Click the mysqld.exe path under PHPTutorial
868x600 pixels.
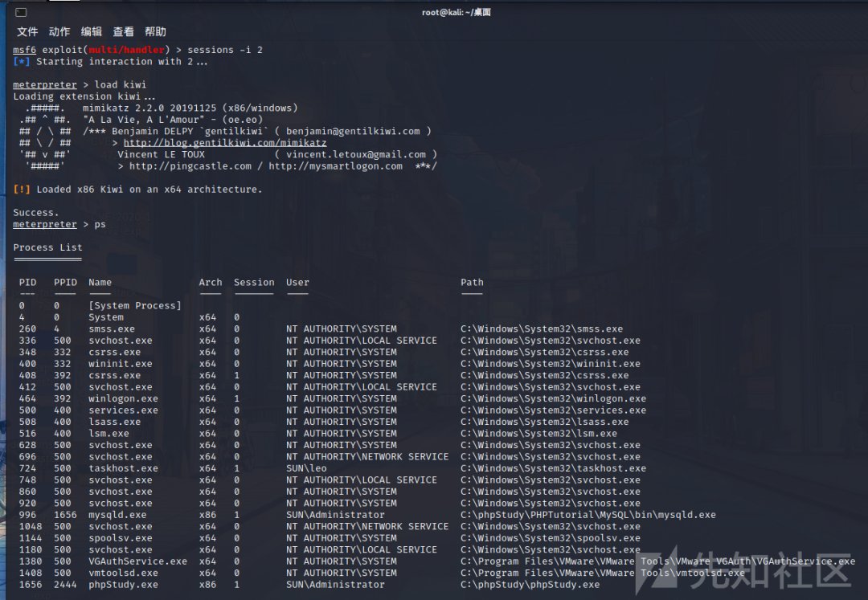(x=588, y=514)
